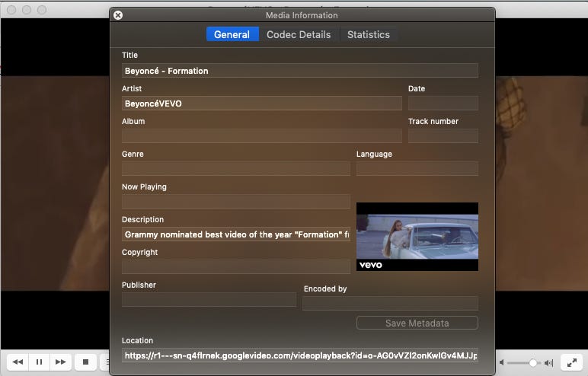588x376 pixels.
Task: Click the rewind playback button
Action: 18,362
